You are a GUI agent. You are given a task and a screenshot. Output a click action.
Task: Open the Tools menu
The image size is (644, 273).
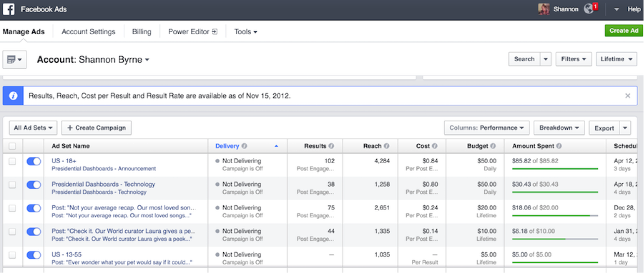click(x=246, y=32)
